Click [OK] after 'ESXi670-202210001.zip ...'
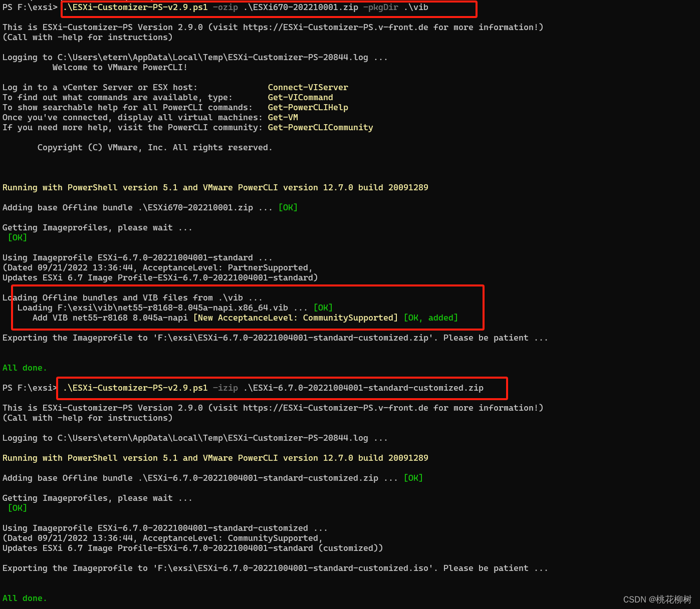This screenshot has width=700, height=609. (x=288, y=208)
